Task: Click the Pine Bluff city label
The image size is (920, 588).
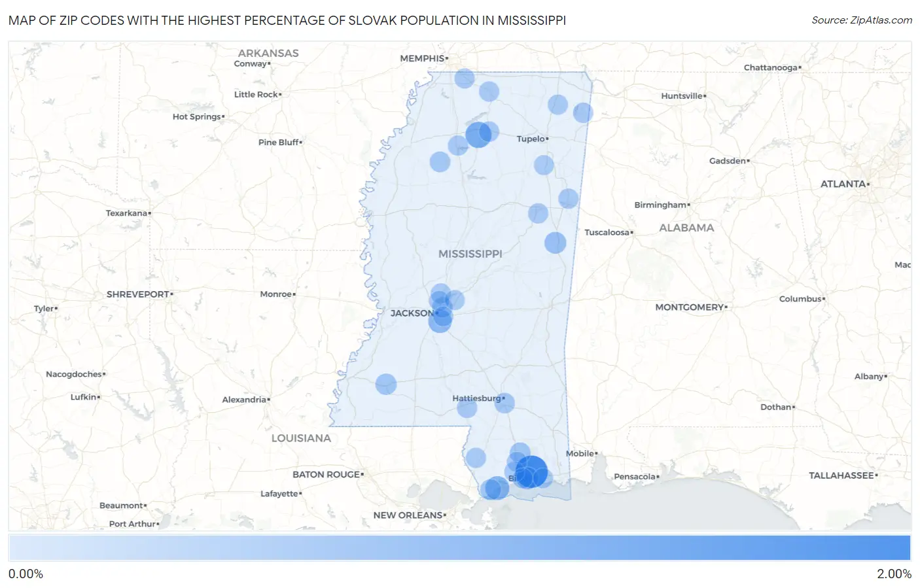Action: tap(279, 142)
